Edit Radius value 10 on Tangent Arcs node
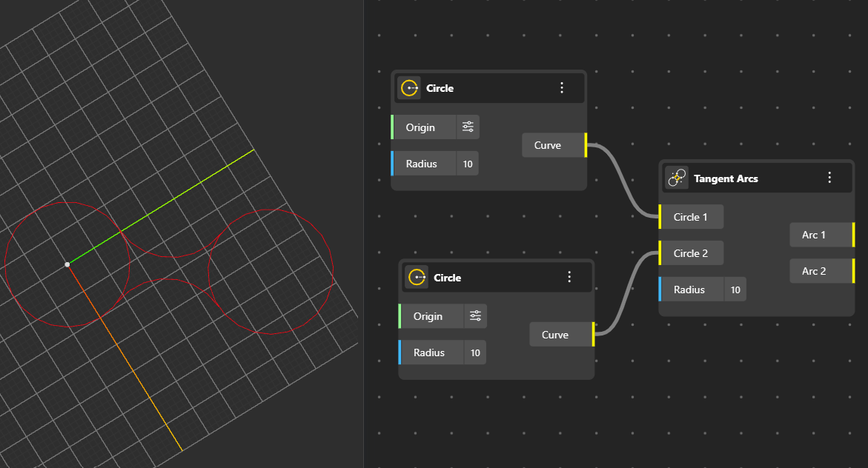 pos(735,290)
